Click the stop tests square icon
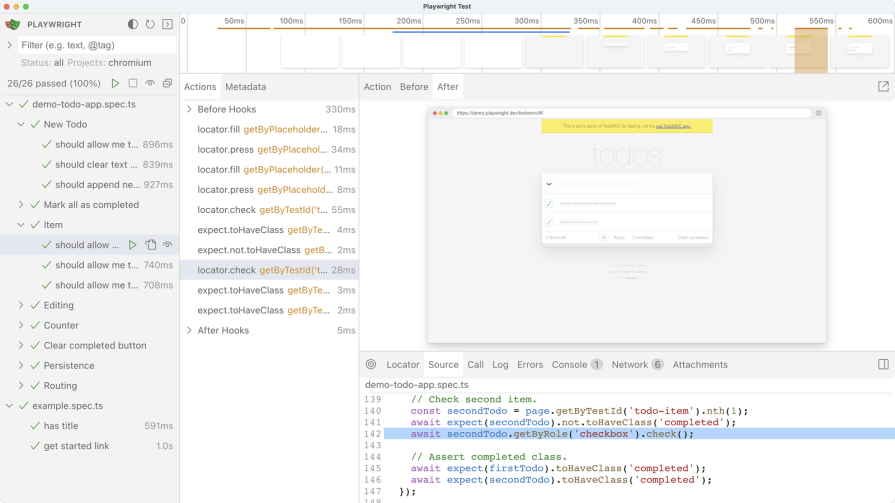Image resolution: width=895 pixels, height=503 pixels. [133, 84]
